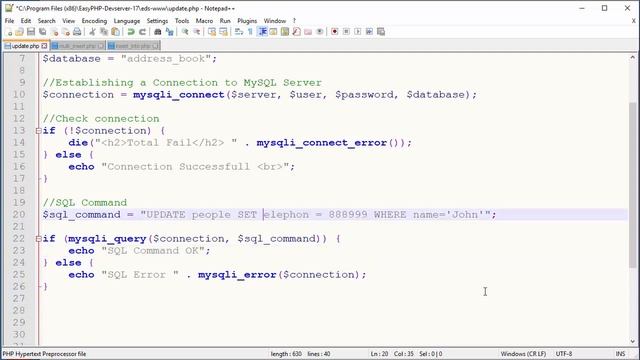
Task: Start macro recording with red dot
Action: pyautogui.click(x=335, y=32)
